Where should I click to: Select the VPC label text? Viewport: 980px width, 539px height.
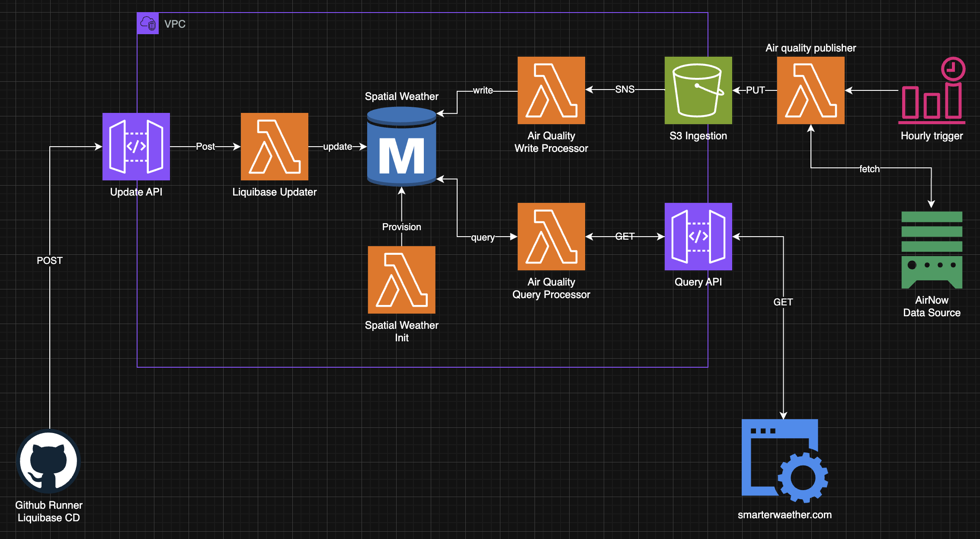175,24
